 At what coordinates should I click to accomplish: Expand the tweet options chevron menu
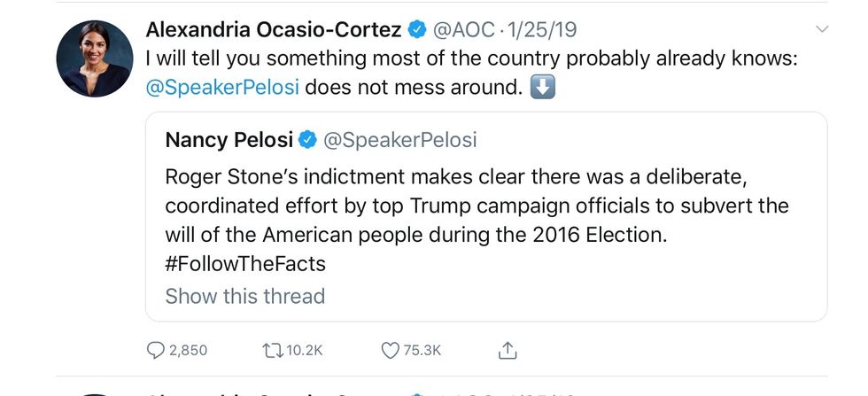click(822, 30)
